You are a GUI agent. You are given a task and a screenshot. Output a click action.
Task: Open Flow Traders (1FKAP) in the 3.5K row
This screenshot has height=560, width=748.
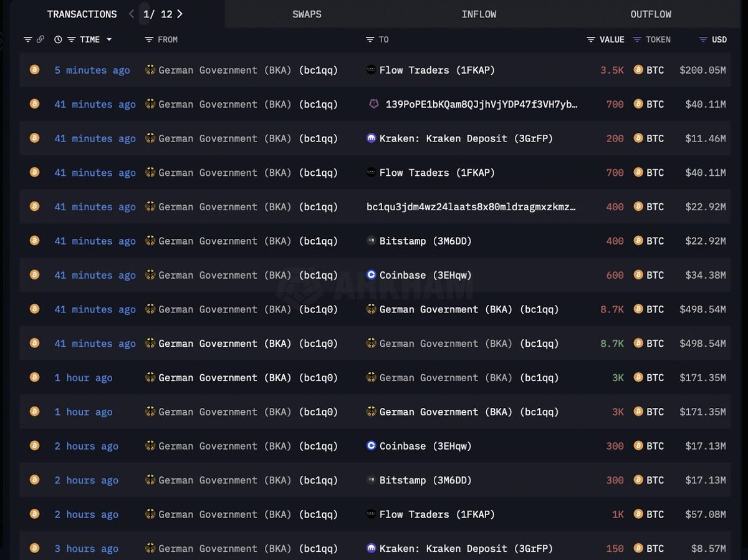[437, 70]
